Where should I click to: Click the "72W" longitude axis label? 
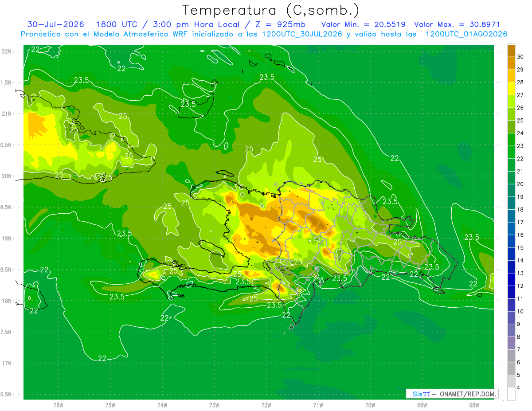click(266, 405)
